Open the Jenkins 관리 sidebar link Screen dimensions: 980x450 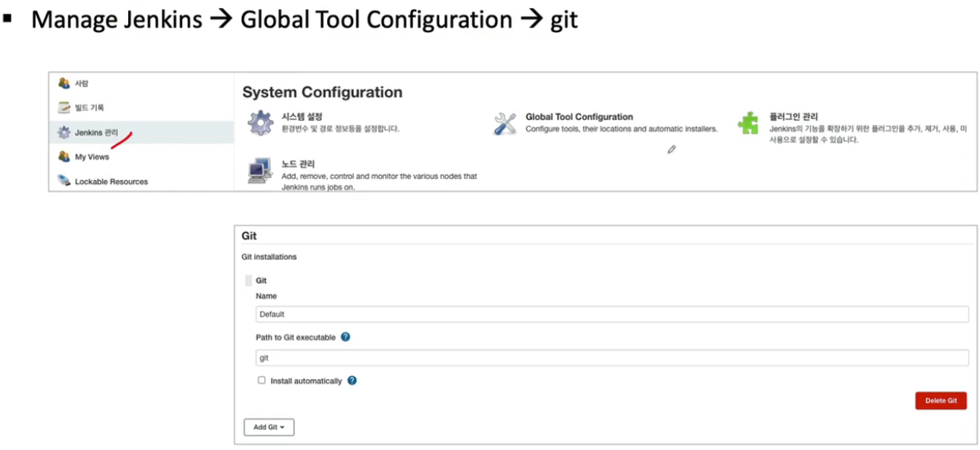click(96, 132)
